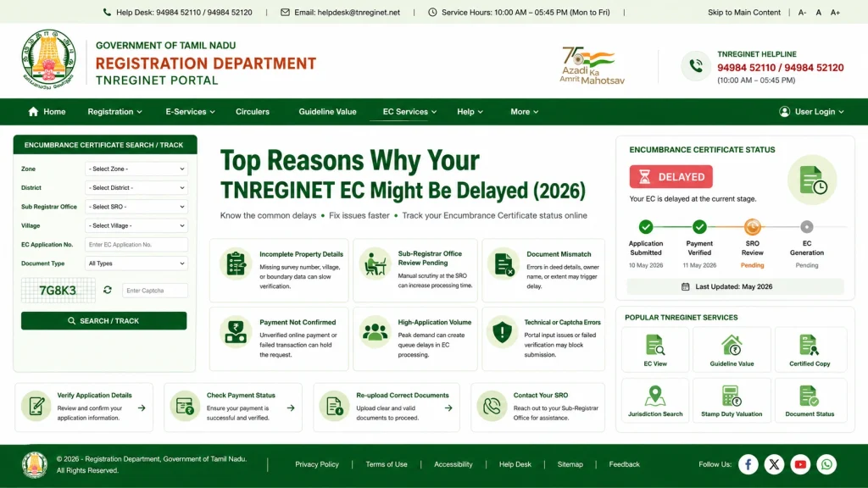Open the Guideline Value service tile
This screenshot has width=868, height=488.
pos(732,350)
